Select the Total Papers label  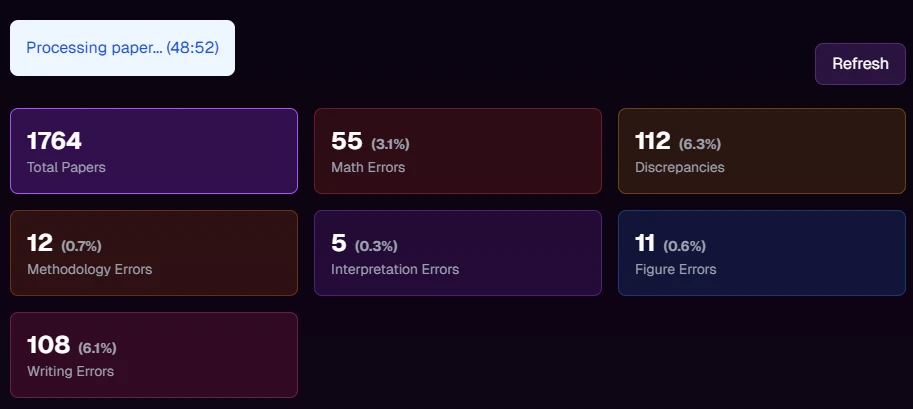(x=66, y=167)
